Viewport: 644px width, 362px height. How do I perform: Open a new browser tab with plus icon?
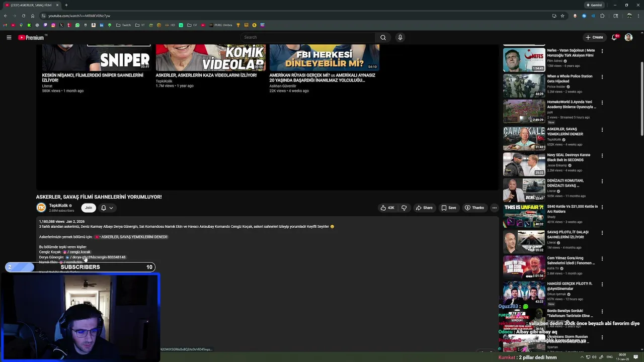[66, 5]
